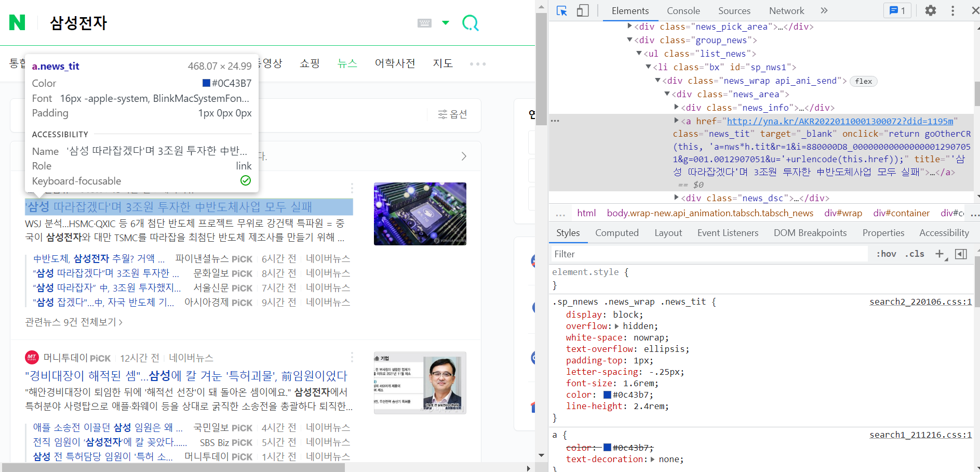Click struck-through color swatch in a rule

click(x=607, y=448)
